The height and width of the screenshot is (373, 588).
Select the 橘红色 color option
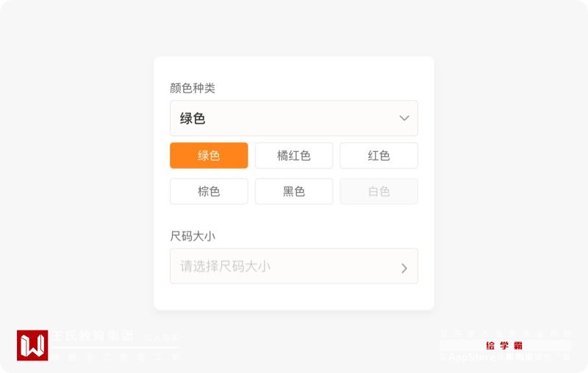point(294,156)
